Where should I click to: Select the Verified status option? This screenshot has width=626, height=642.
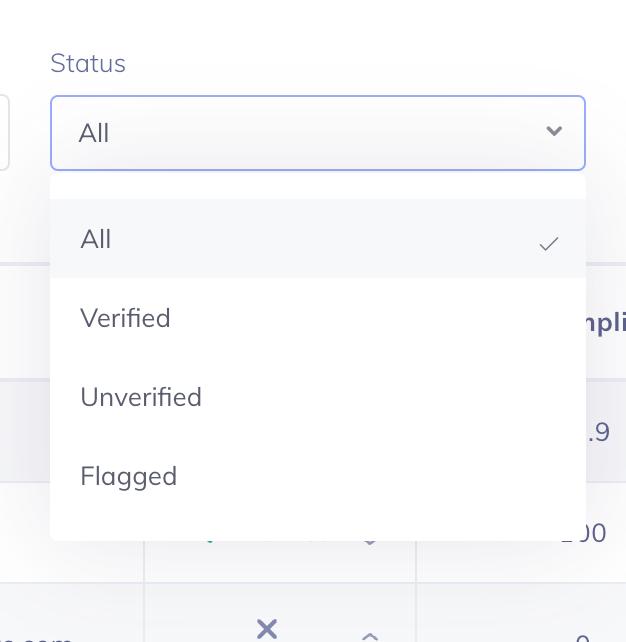pos(318,317)
